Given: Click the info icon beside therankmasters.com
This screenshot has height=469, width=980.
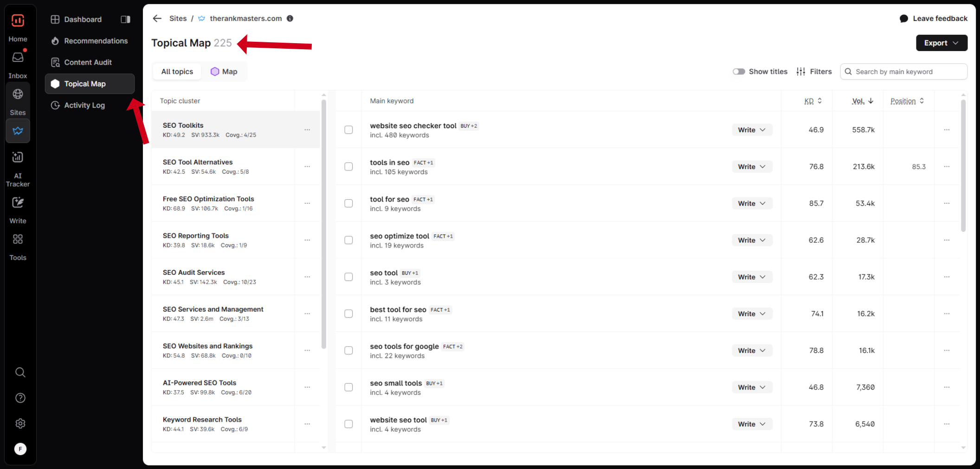Looking at the screenshot, I should (290, 19).
